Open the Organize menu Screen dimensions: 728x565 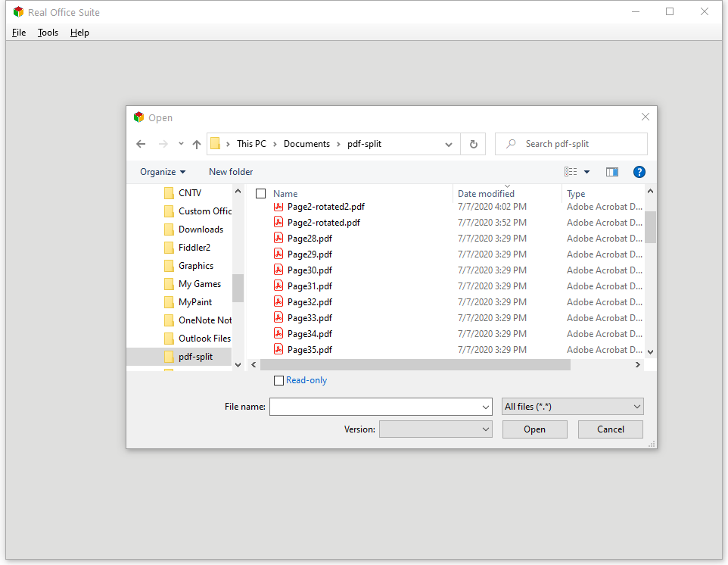click(x=163, y=172)
